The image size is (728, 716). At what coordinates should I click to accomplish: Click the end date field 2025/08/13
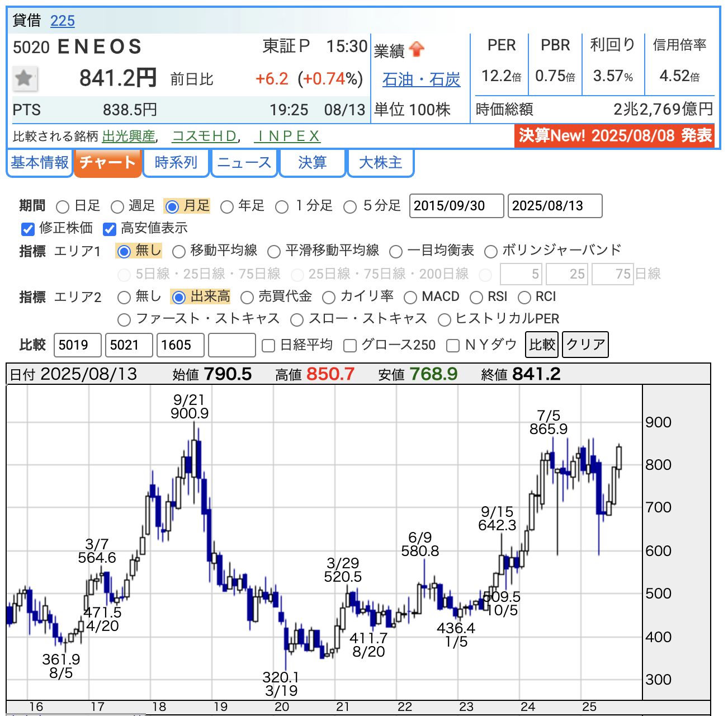[555, 206]
